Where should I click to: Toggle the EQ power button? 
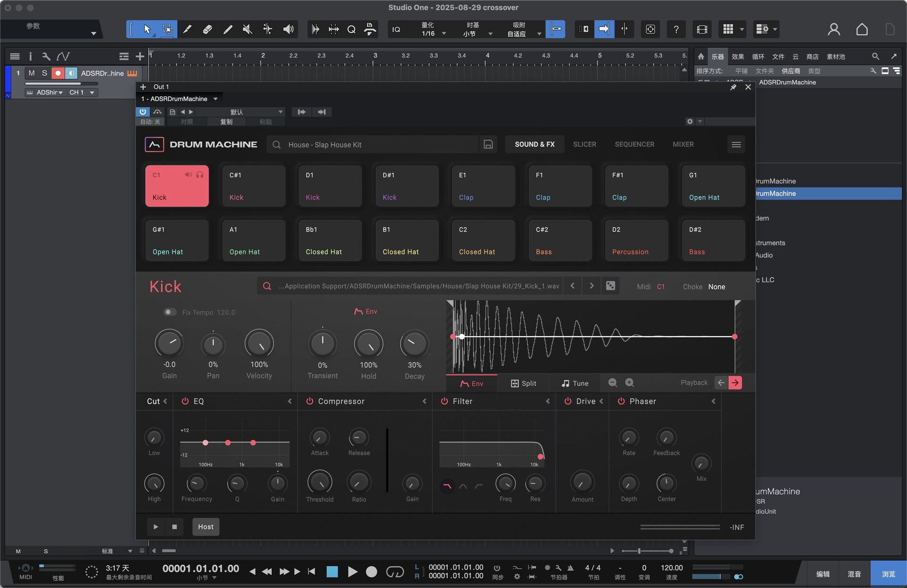[185, 401]
